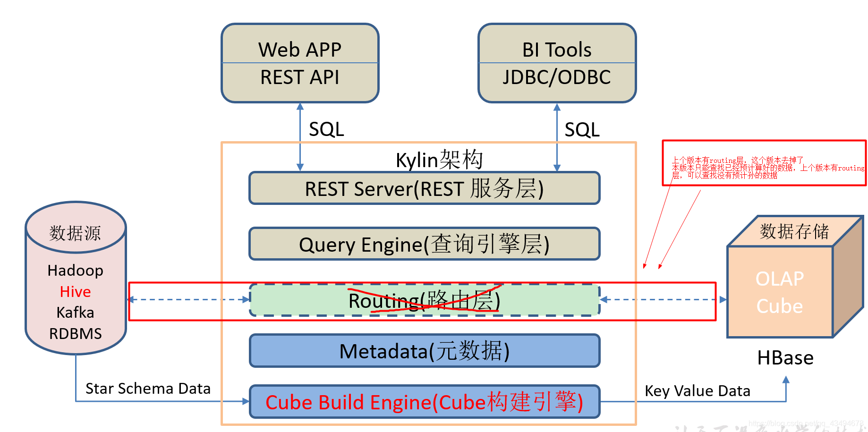
Task: Click the Kylin架构 title
Action: click(439, 160)
